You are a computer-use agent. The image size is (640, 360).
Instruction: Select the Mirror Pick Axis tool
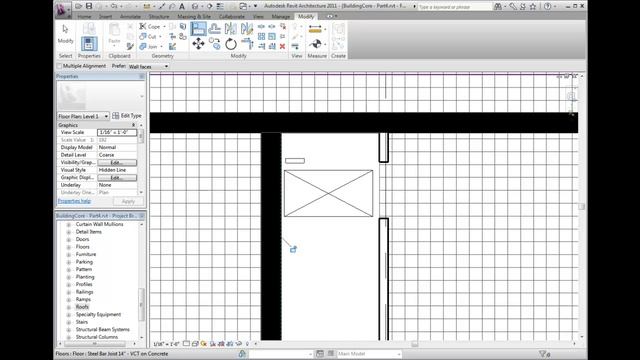click(x=231, y=29)
